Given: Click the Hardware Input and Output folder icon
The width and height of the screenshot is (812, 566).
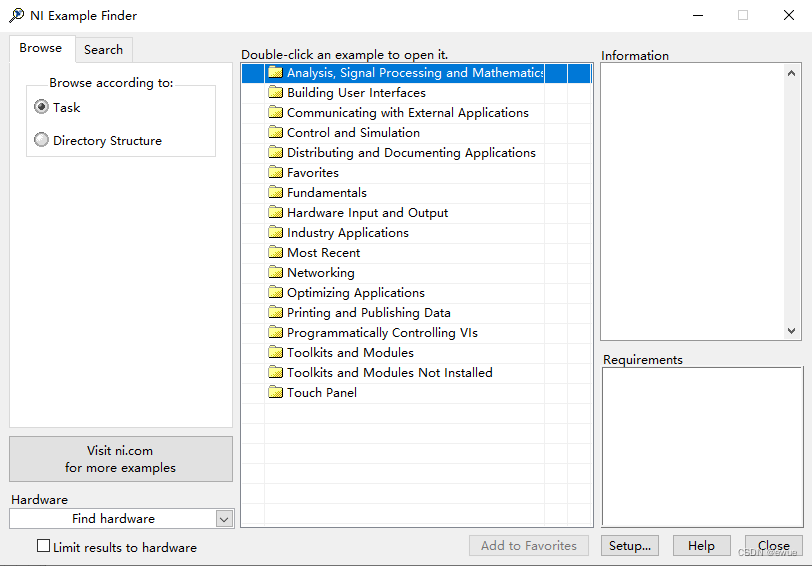Looking at the screenshot, I should 276,212.
